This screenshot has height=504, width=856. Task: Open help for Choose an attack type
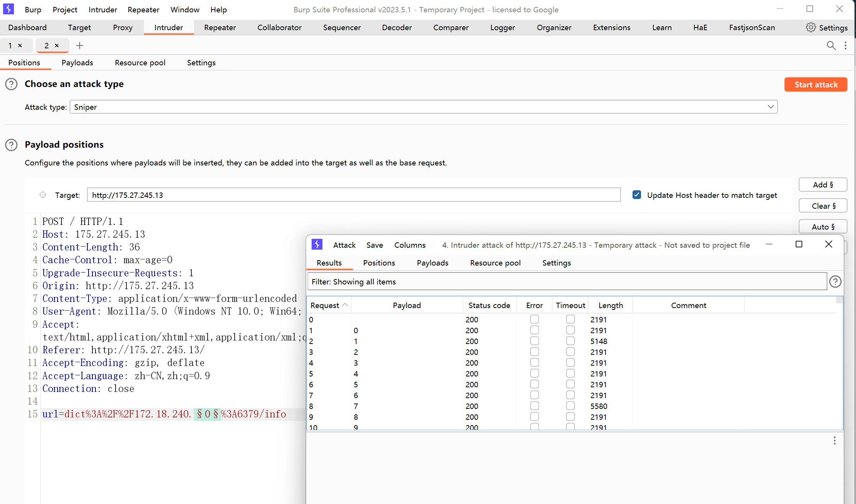[x=11, y=84]
